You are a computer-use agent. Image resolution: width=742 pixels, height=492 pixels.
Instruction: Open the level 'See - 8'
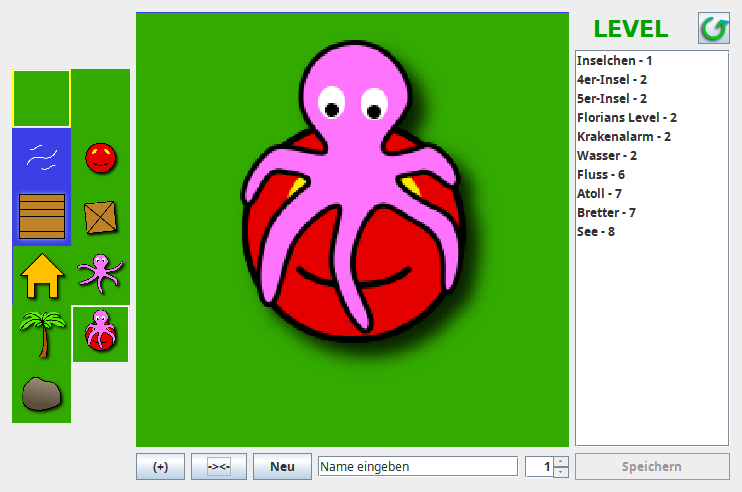[x=652, y=231]
